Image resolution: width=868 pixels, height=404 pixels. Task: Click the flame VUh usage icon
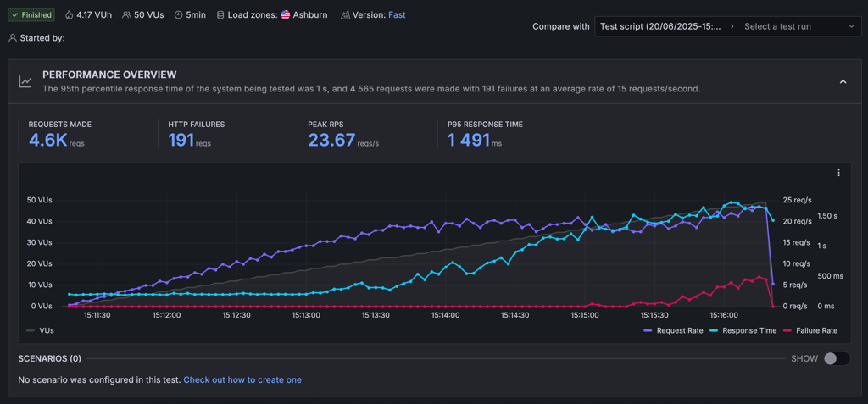tap(69, 15)
